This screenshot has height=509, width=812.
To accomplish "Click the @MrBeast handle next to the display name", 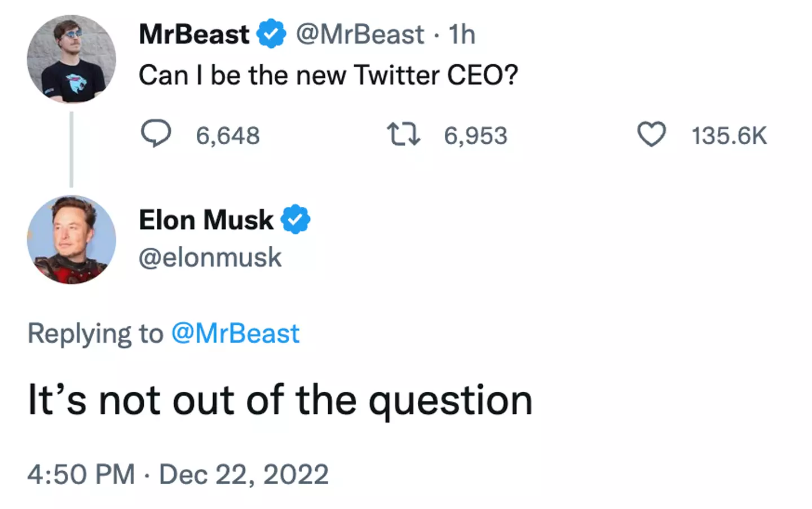I will coord(359,34).
